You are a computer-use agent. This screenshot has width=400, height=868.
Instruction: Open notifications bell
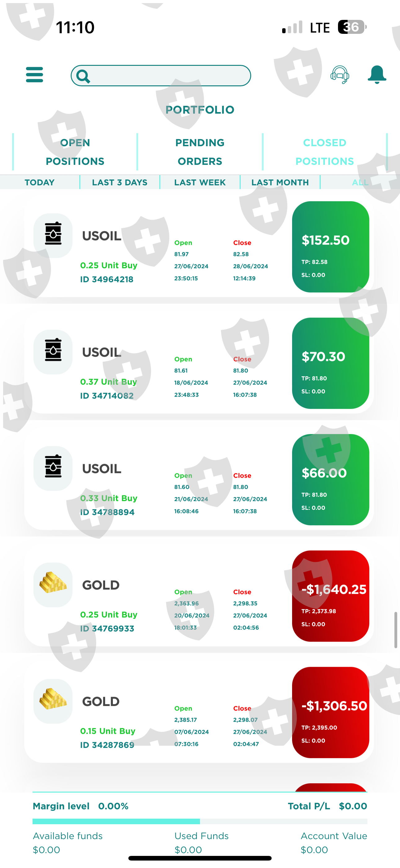click(x=377, y=75)
